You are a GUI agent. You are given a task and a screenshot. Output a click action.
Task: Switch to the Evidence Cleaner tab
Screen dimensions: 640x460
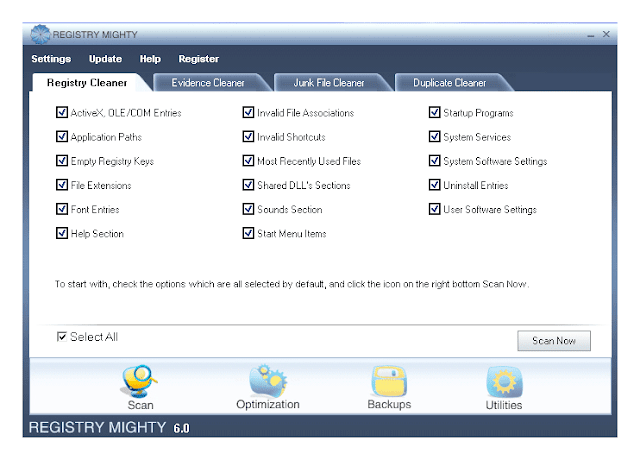coord(208,83)
